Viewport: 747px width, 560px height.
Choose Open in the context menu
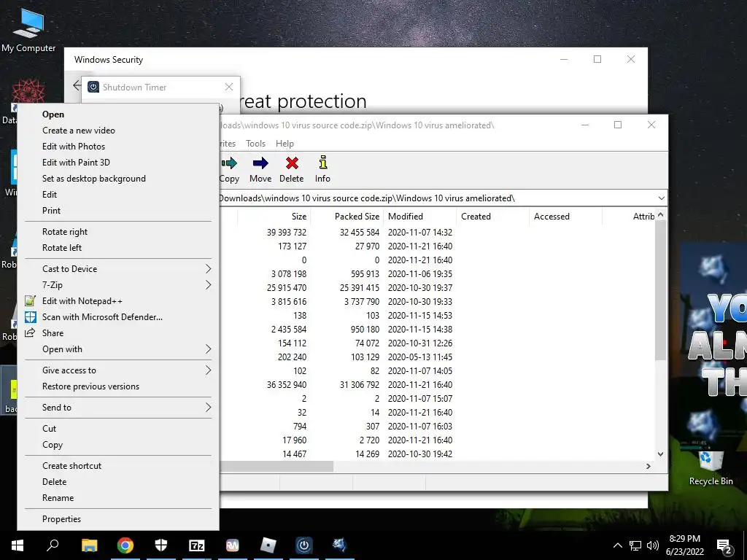click(118, 114)
